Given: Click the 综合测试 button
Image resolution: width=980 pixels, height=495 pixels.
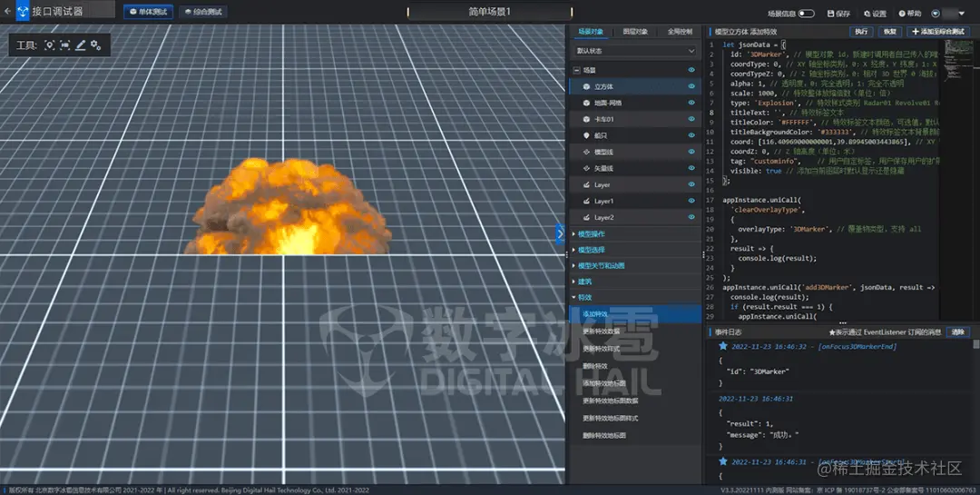Looking at the screenshot, I should point(204,12).
